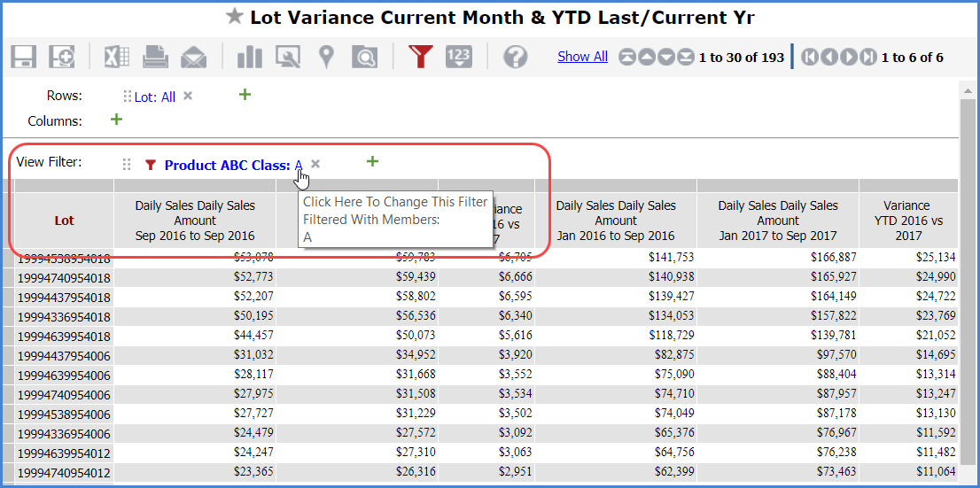Click the Show All link
The height and width of the screenshot is (488, 980).
tap(582, 57)
